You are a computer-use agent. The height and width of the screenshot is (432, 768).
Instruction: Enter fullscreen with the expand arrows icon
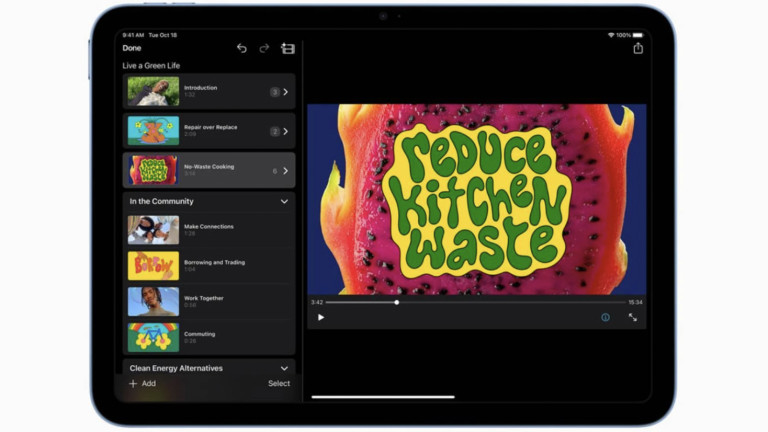pos(632,317)
